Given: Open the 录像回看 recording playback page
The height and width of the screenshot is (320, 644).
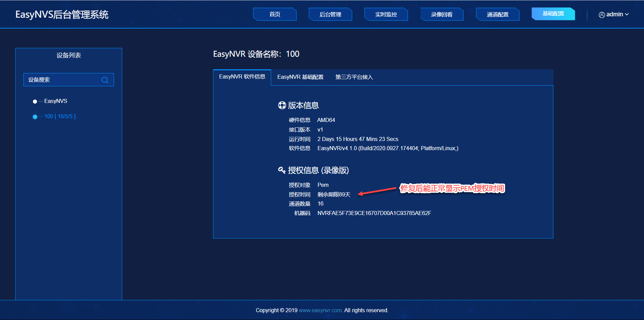Looking at the screenshot, I should click(442, 14).
